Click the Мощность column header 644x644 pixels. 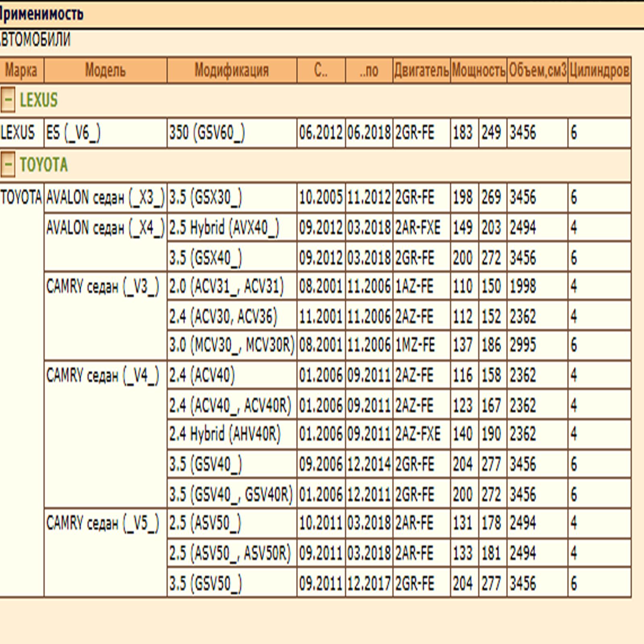[x=478, y=70]
